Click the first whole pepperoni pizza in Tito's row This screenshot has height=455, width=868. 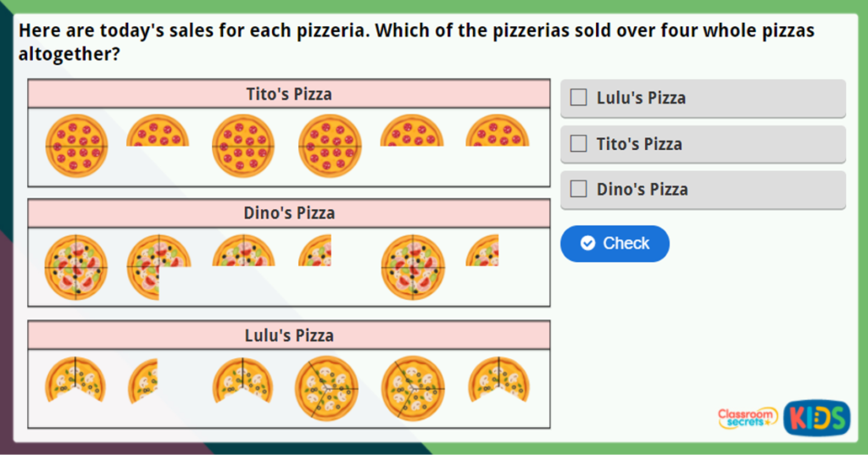coord(76,146)
